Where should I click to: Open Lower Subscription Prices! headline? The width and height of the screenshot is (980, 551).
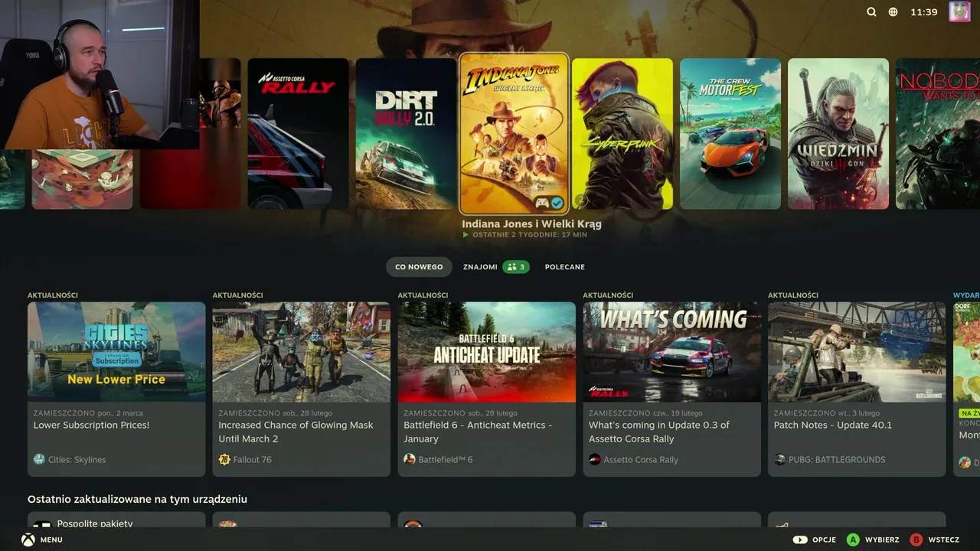91,425
